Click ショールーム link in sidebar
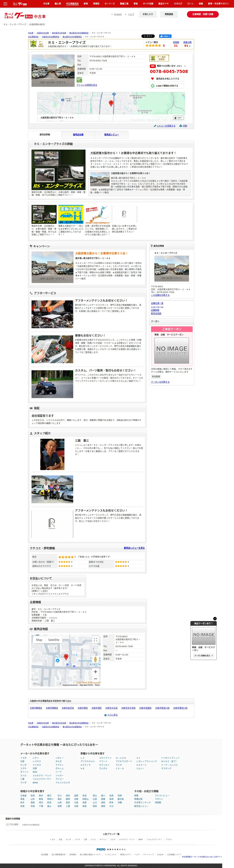Image resolution: width=234 pixels, height=868 pixels. point(157,307)
